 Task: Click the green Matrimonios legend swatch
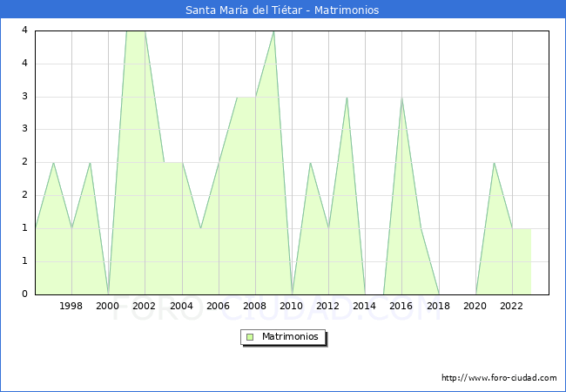coord(250,337)
